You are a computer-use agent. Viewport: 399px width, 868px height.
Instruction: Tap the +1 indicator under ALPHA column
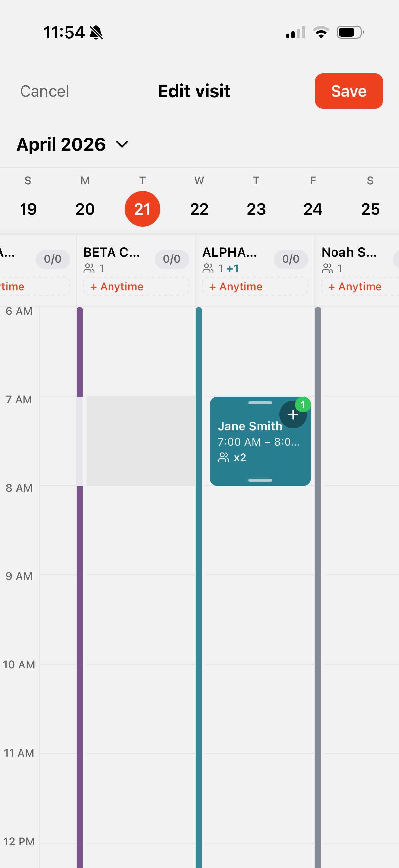click(x=232, y=268)
